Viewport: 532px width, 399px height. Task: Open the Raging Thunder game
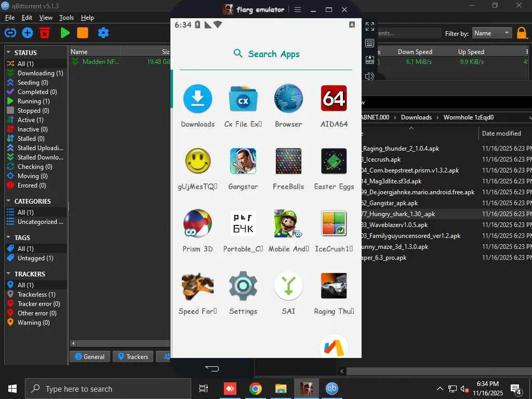click(334, 286)
